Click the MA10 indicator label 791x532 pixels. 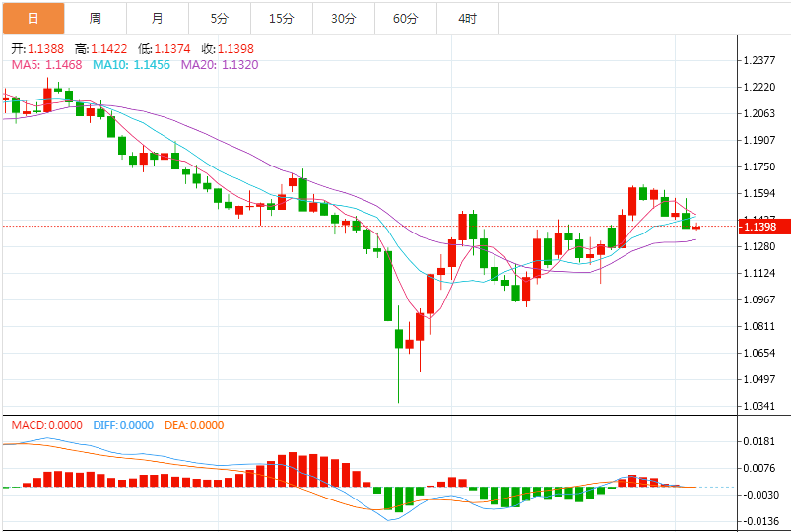pyautogui.click(x=131, y=64)
